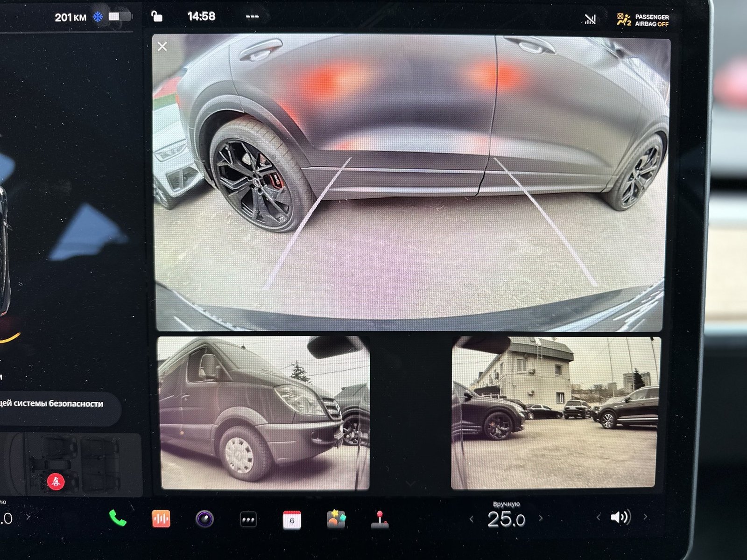Viewport: 747px width, 560px height.
Task: Toggle the door lock padlock icon
Action: coord(157,16)
